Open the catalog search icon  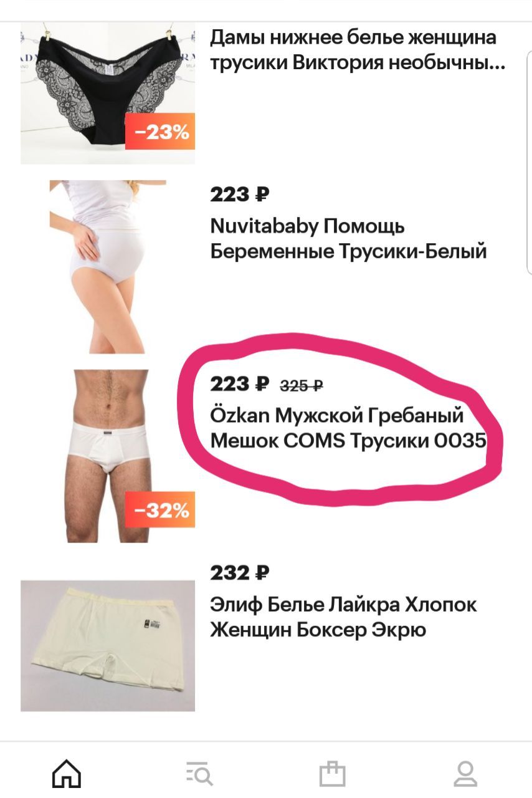click(199, 774)
